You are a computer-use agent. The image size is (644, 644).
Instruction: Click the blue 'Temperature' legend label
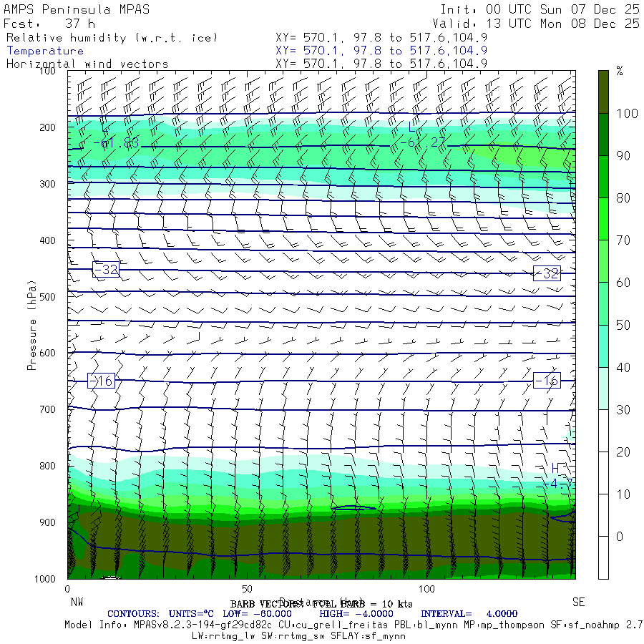pos(45,51)
